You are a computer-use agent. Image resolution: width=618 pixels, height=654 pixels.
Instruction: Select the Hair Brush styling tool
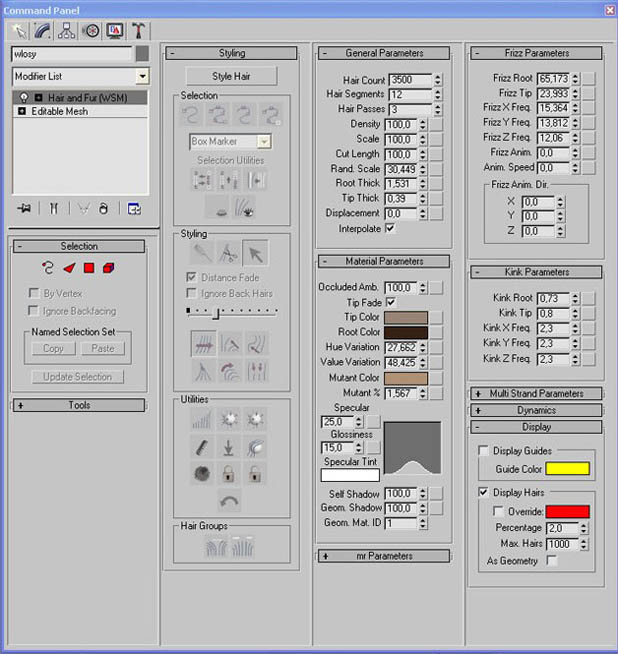202,253
